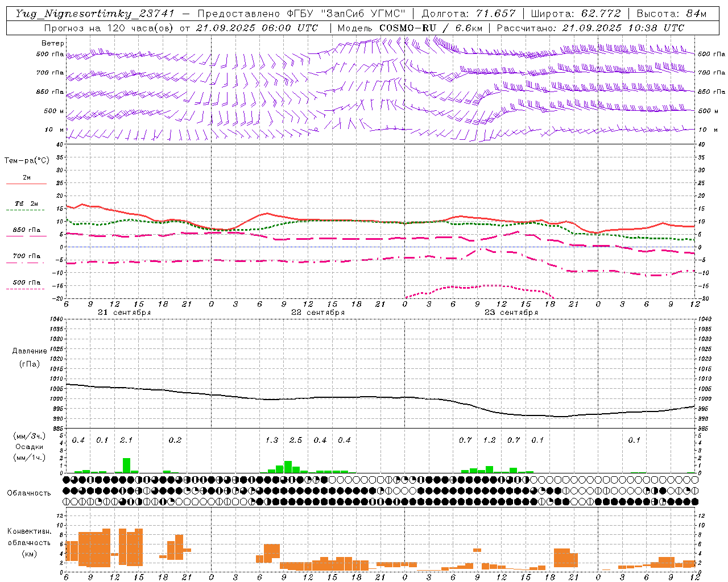
Task: Click the Прогноз на 120 часа(ов) text
Action: coord(110,28)
